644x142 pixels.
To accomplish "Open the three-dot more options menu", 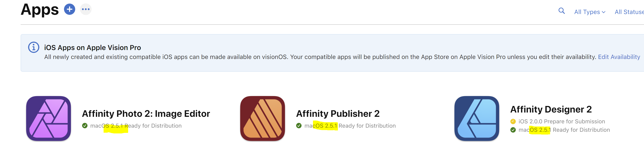I will coord(86,9).
